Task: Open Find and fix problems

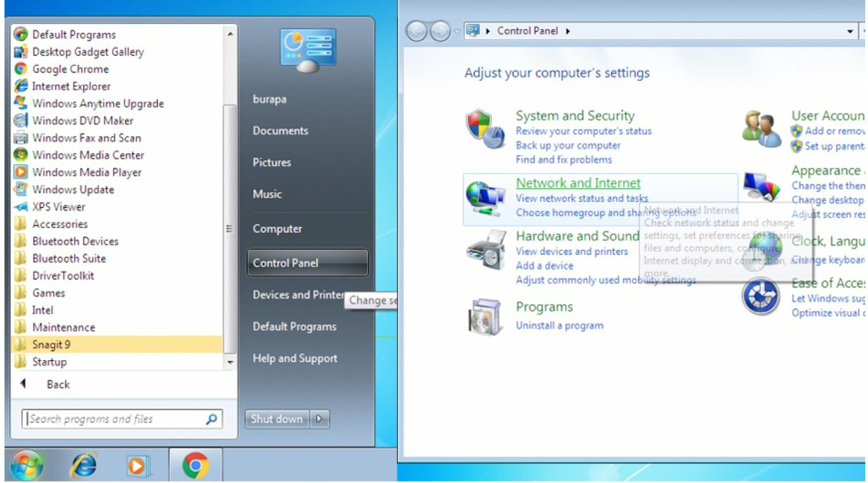Action: pyautogui.click(x=564, y=160)
